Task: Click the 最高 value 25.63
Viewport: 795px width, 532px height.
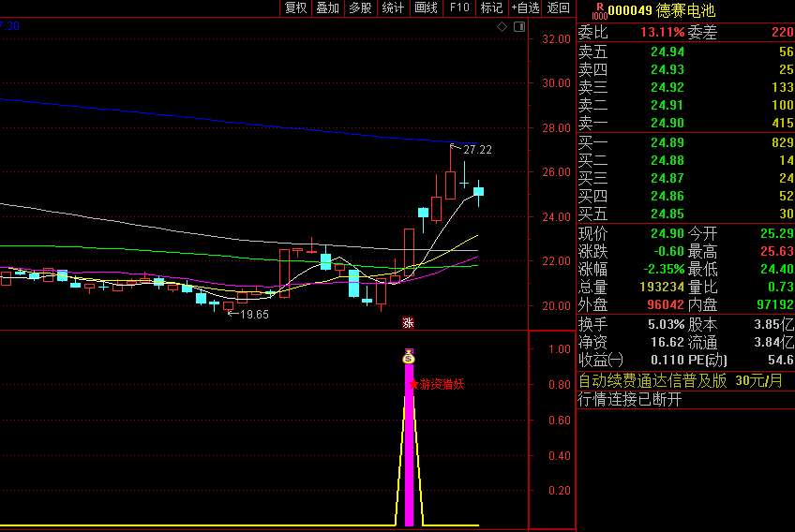Action: [x=777, y=251]
